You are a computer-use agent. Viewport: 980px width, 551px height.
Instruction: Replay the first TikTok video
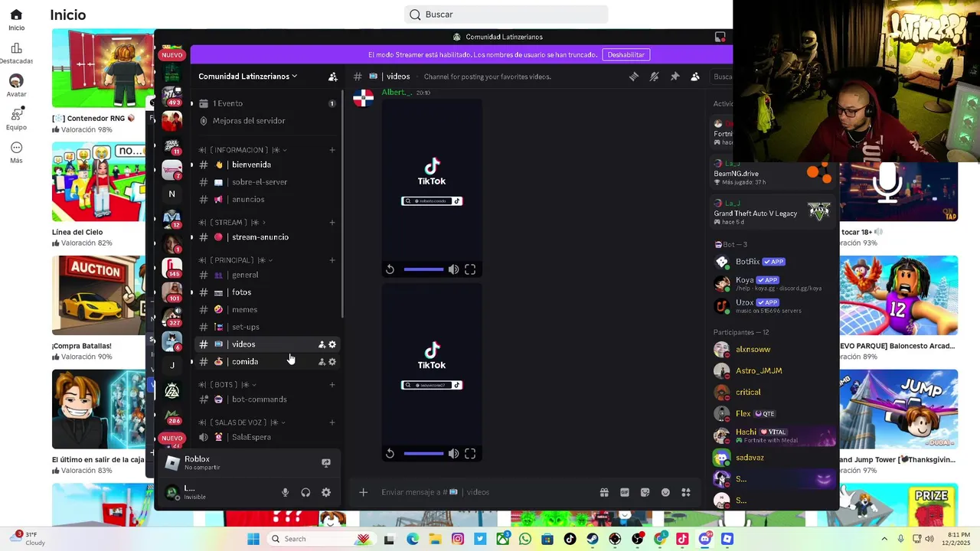pos(390,269)
